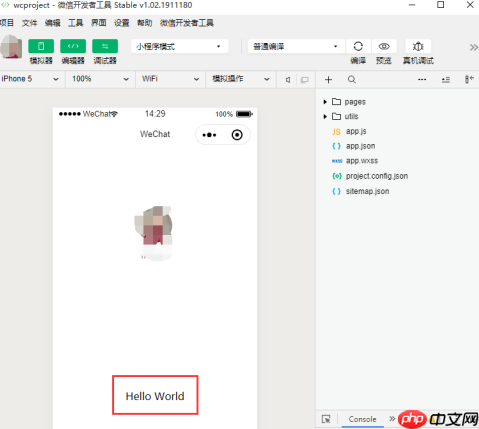Click the search icon in file panel
This screenshot has height=429, width=479.
[x=352, y=79]
